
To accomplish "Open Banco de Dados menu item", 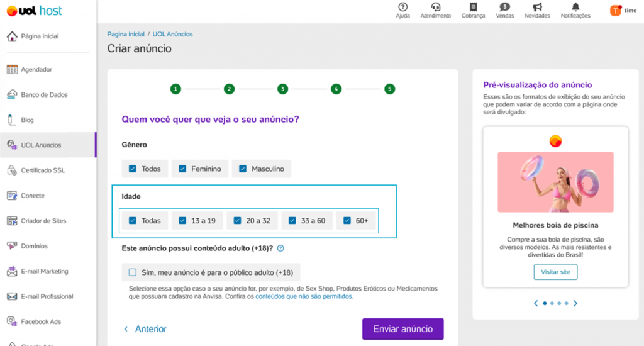I will (x=45, y=94).
